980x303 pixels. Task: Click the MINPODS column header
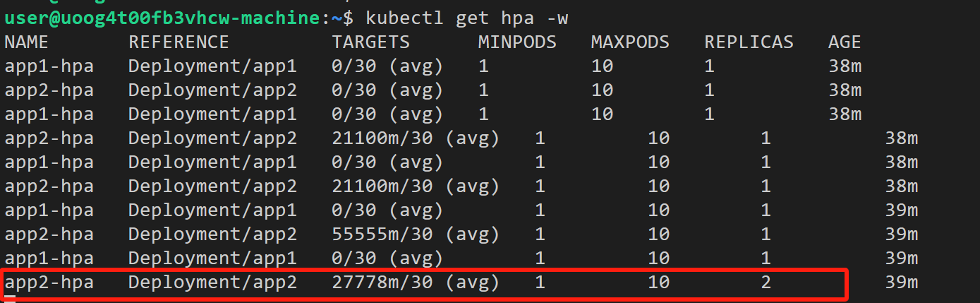pos(517,42)
